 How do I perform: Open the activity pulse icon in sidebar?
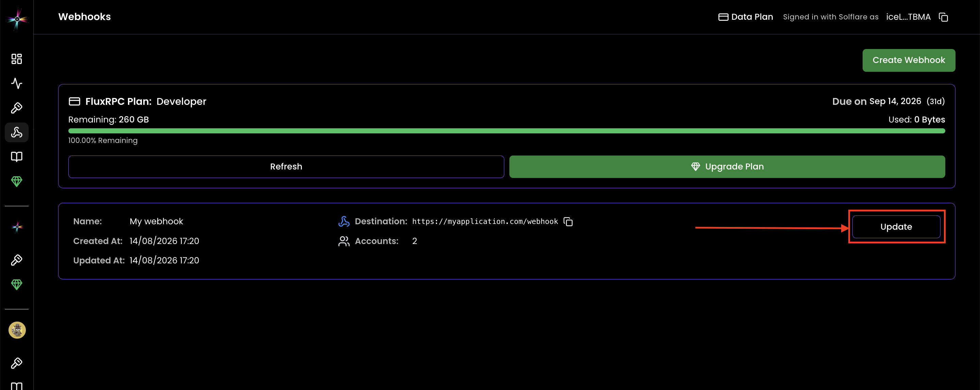pos(17,83)
